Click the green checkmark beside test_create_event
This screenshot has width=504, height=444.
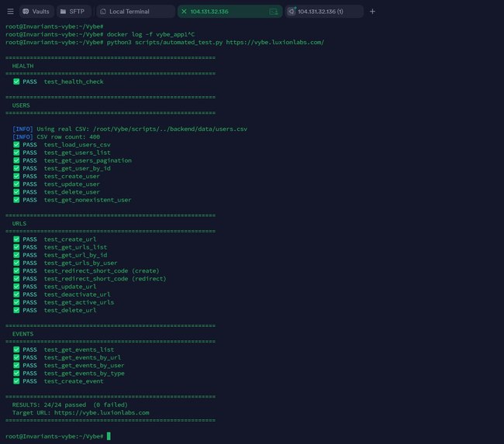click(x=16, y=381)
